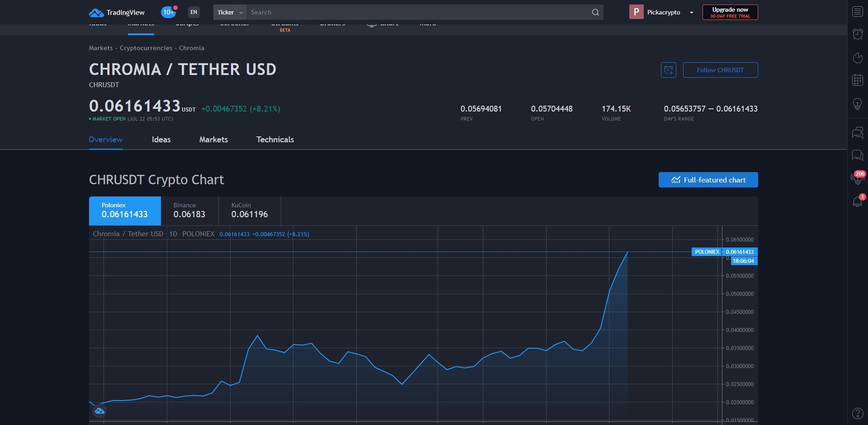This screenshot has width=868, height=425.
Task: Click the chart title Chromia / Tether USD
Action: pyautogui.click(x=128, y=234)
